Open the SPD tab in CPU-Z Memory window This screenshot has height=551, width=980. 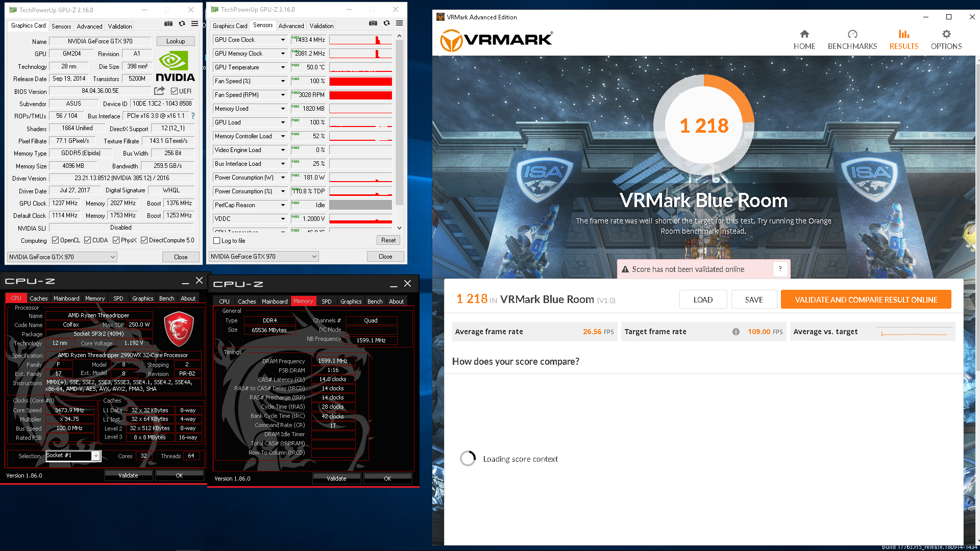[x=327, y=302]
